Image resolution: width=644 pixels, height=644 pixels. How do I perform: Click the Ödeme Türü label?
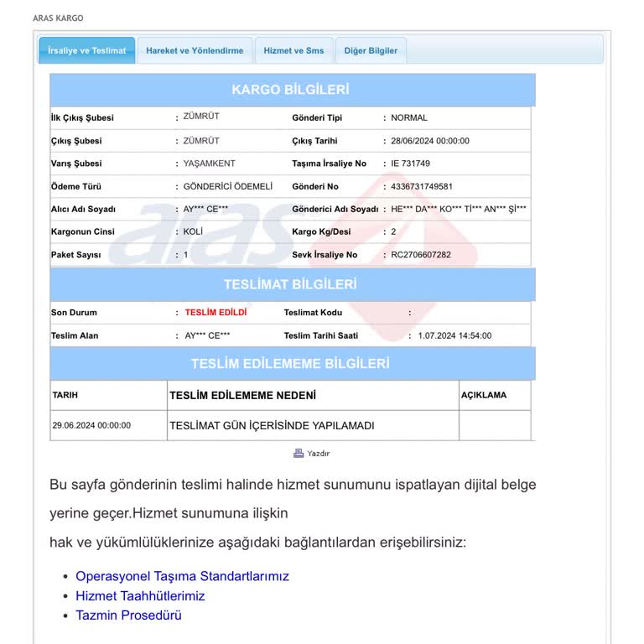[x=76, y=186]
